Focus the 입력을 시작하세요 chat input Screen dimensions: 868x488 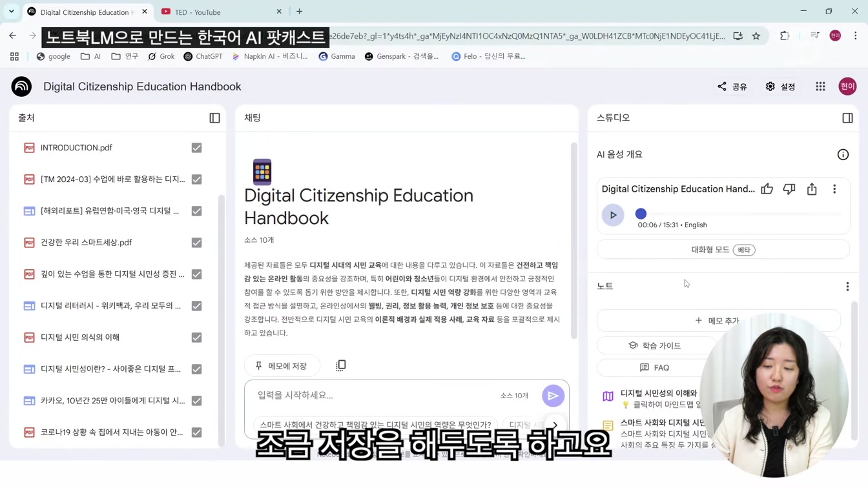375,395
